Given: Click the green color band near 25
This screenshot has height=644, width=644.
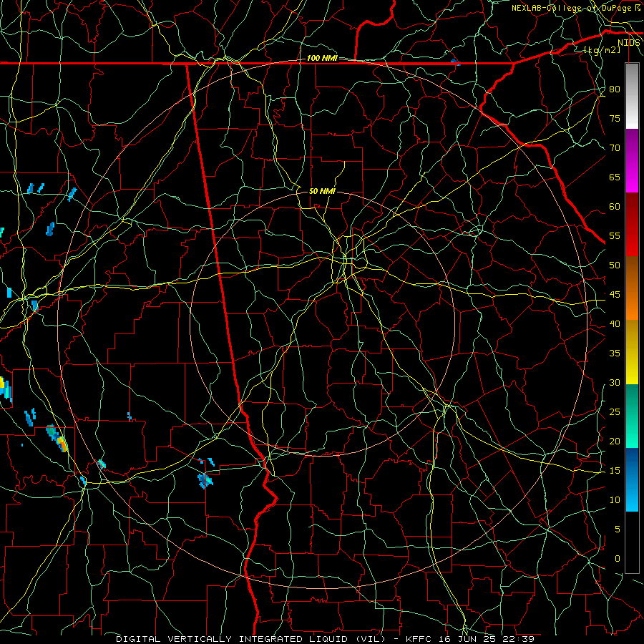Looking at the screenshot, I should pos(632,416).
